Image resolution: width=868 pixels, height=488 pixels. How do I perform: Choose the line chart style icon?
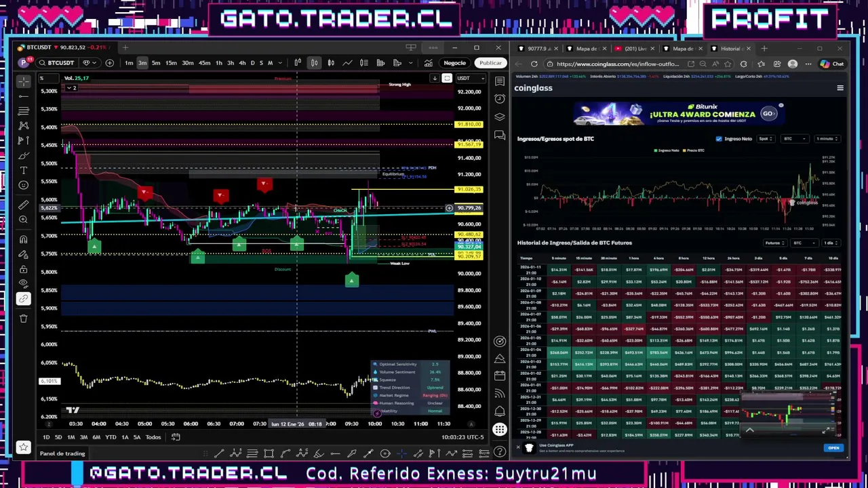pyautogui.click(x=347, y=63)
